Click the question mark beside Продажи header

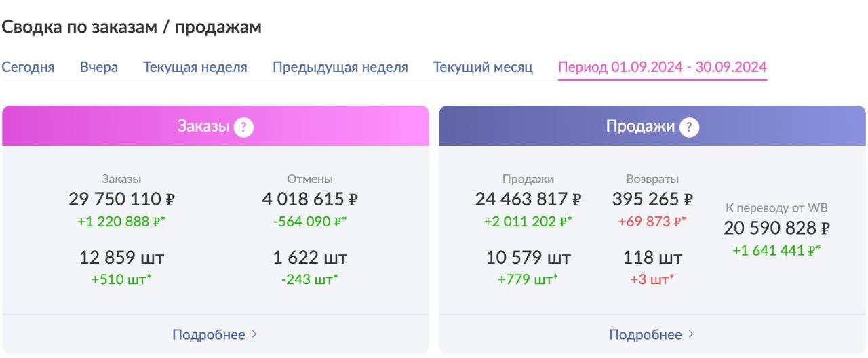689,127
